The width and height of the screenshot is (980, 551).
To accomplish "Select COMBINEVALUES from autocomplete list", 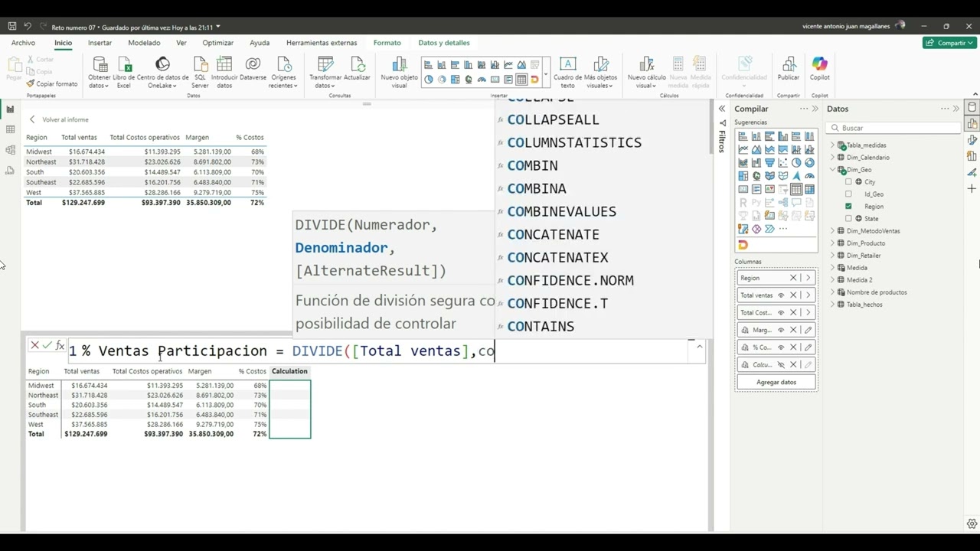I will click(561, 211).
